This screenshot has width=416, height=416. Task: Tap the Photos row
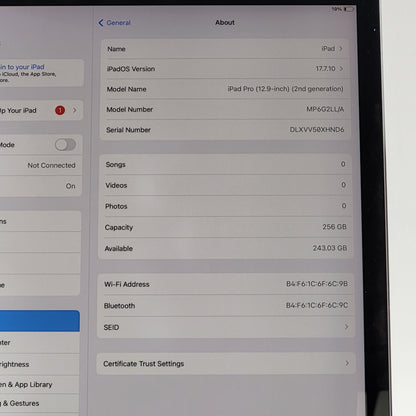225,206
